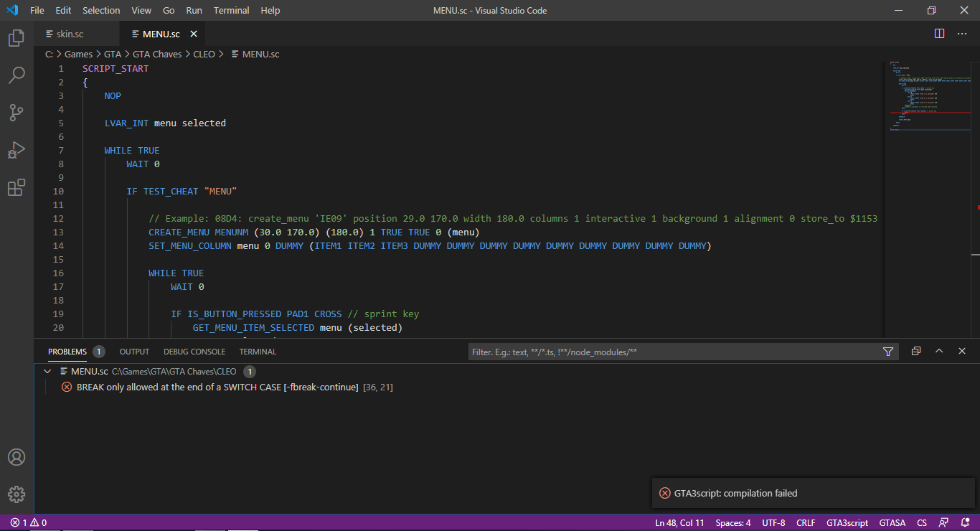Open the Manage gear menu
The height and width of the screenshot is (531, 980).
[x=17, y=494]
